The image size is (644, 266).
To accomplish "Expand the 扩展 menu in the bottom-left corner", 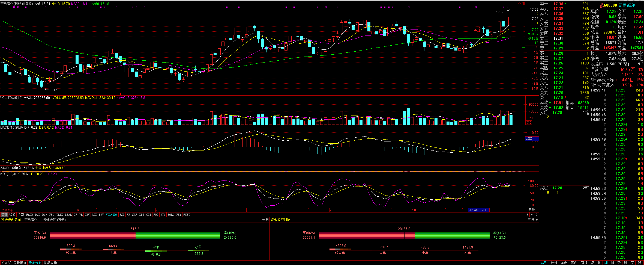I will click(x=6, y=263).
